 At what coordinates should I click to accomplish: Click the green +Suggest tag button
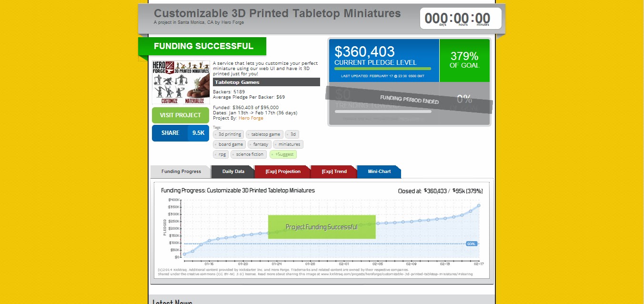(x=283, y=154)
